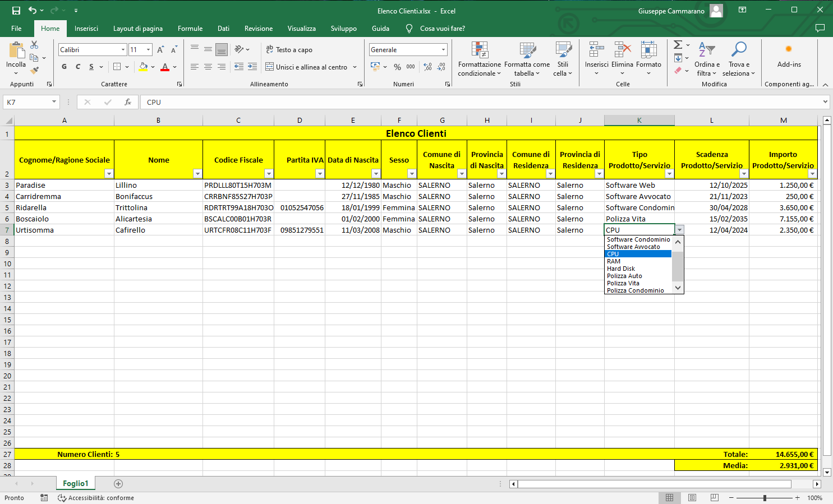Click the decrease font size icon
The width and height of the screenshot is (833, 504).
[x=174, y=50]
